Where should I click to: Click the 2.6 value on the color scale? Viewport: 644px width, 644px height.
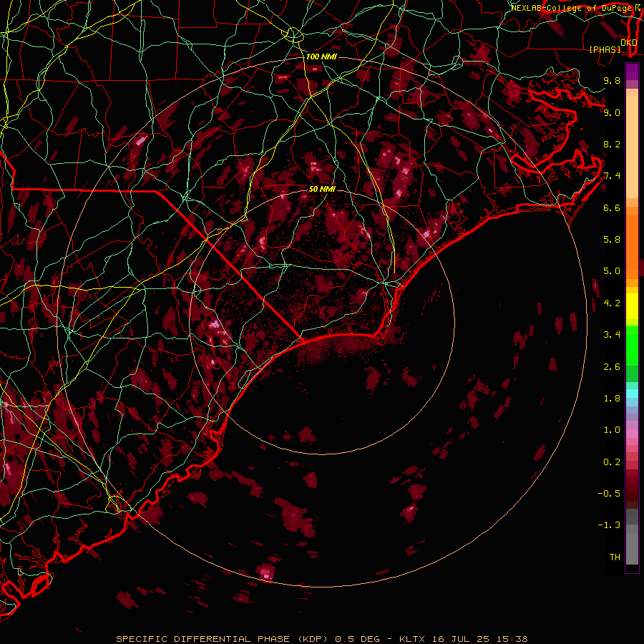612,367
